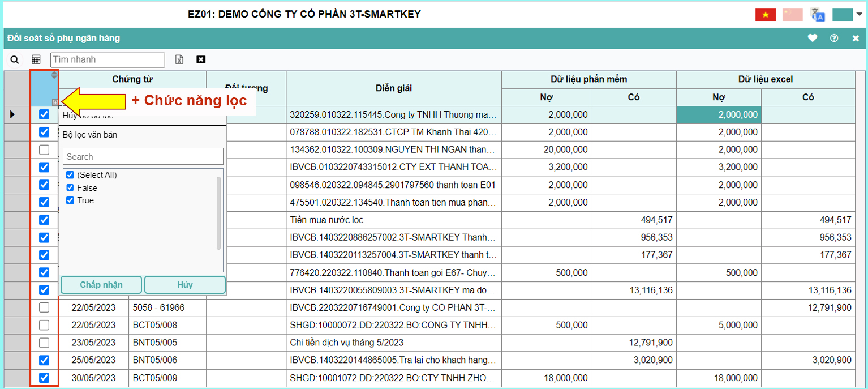
Task: Tick the checkbox for row BCT05/008
Action: point(44,325)
